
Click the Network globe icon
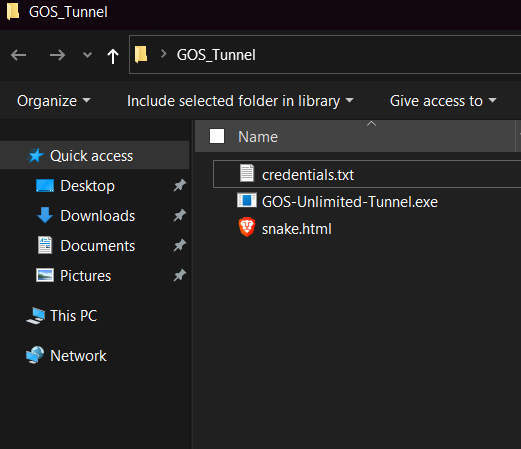pyautogui.click(x=35, y=355)
